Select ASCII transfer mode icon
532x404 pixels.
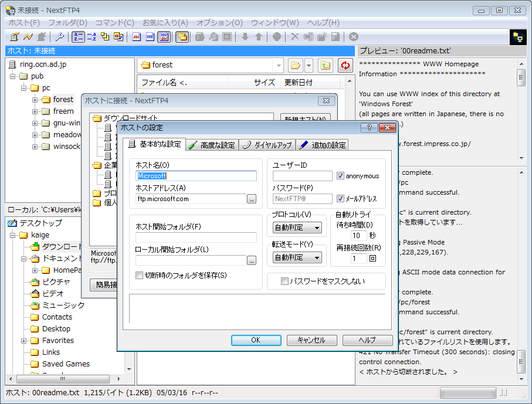(x=137, y=36)
